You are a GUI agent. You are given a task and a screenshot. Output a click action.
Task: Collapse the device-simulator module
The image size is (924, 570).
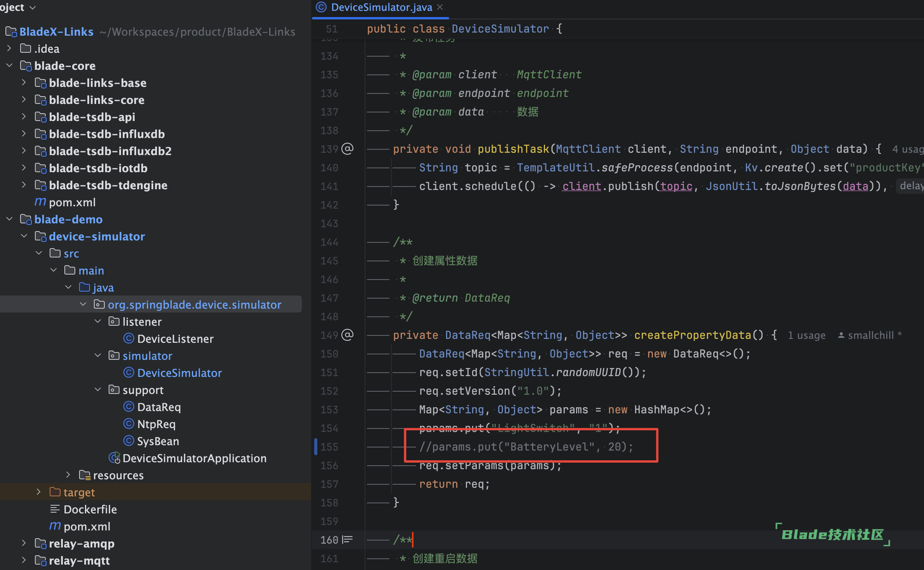coord(24,236)
